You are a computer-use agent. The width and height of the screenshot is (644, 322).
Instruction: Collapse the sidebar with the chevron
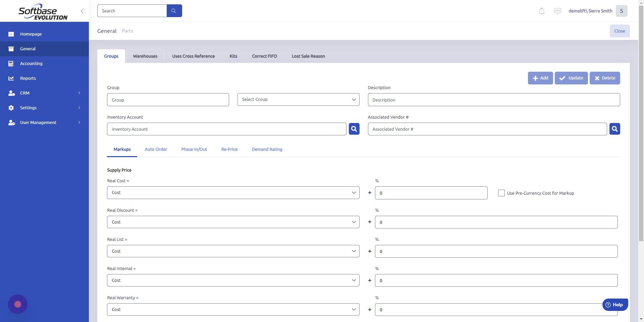(83, 11)
